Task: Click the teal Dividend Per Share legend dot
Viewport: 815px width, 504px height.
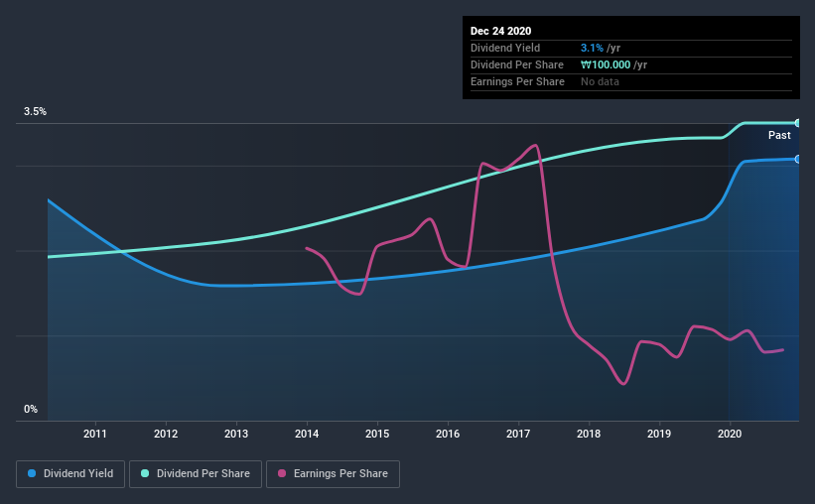Action: pyautogui.click(x=145, y=473)
